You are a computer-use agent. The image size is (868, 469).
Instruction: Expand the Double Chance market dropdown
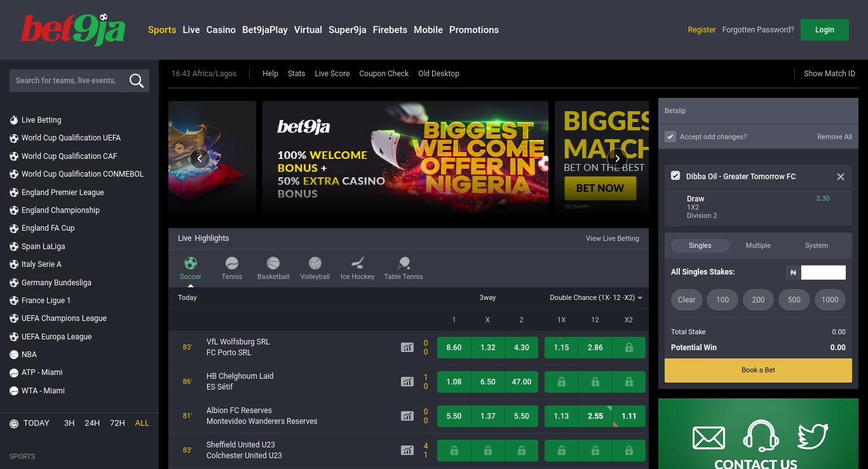point(596,297)
